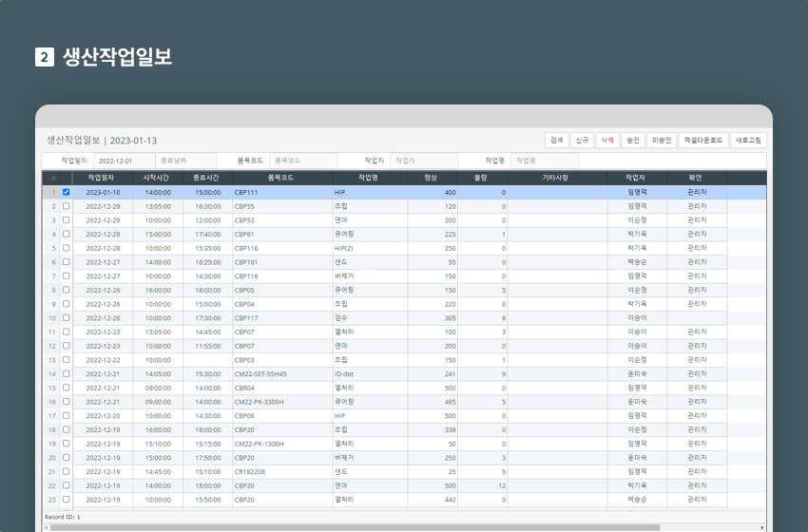
Task: Select the CR182208 item code cell
Action: 282,472
